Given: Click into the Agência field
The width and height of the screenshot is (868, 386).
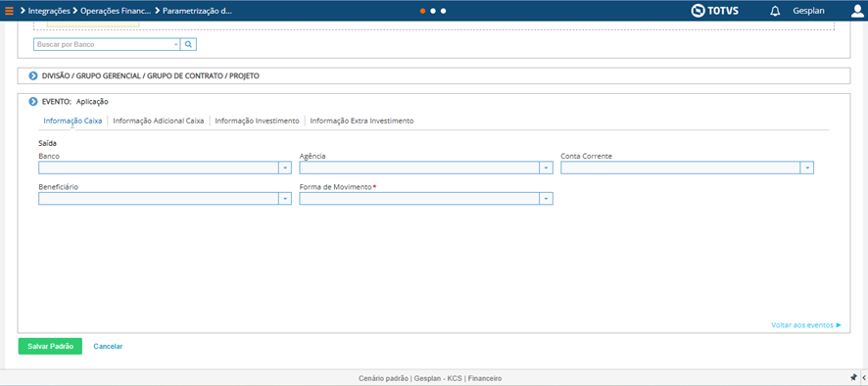Looking at the screenshot, I should click(419, 168).
